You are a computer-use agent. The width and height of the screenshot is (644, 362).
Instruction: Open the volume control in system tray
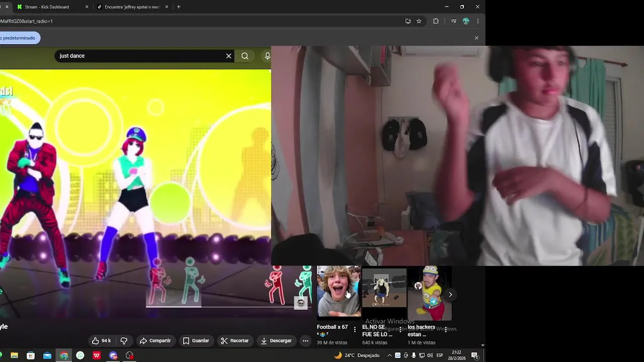point(430,355)
